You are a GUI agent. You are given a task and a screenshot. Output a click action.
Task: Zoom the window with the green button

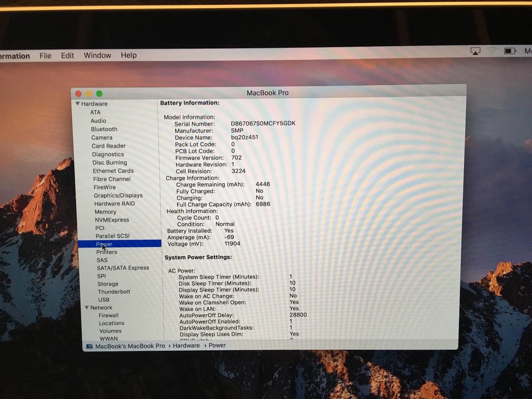[99, 94]
